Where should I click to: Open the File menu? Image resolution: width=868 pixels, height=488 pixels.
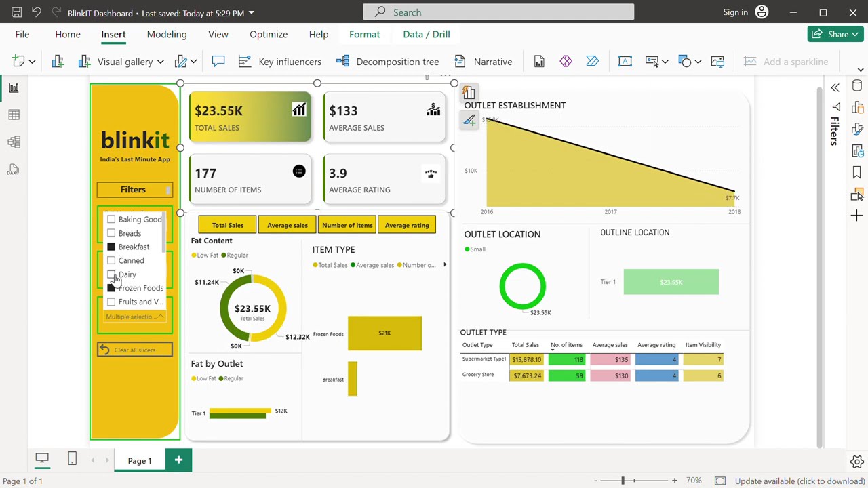[x=22, y=34]
